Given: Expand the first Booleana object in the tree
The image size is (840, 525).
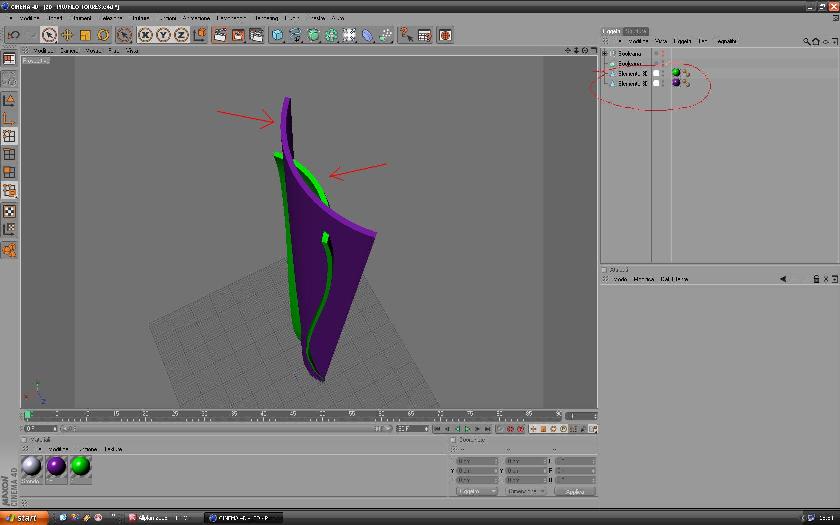Looking at the screenshot, I should 605,54.
